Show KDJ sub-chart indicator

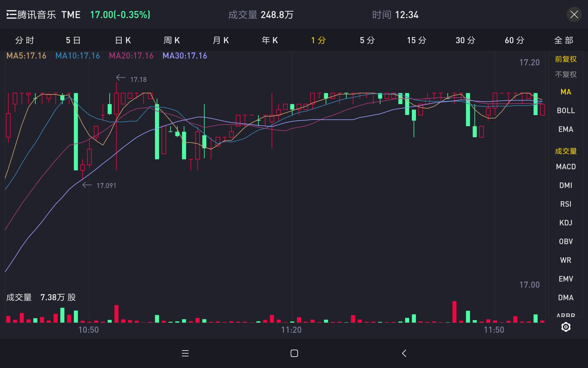coord(566,223)
